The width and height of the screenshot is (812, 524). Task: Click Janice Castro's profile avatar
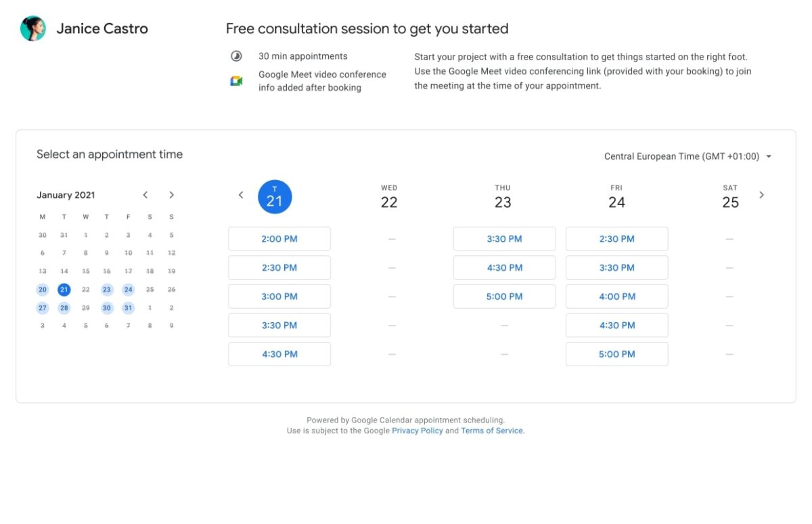(x=32, y=28)
